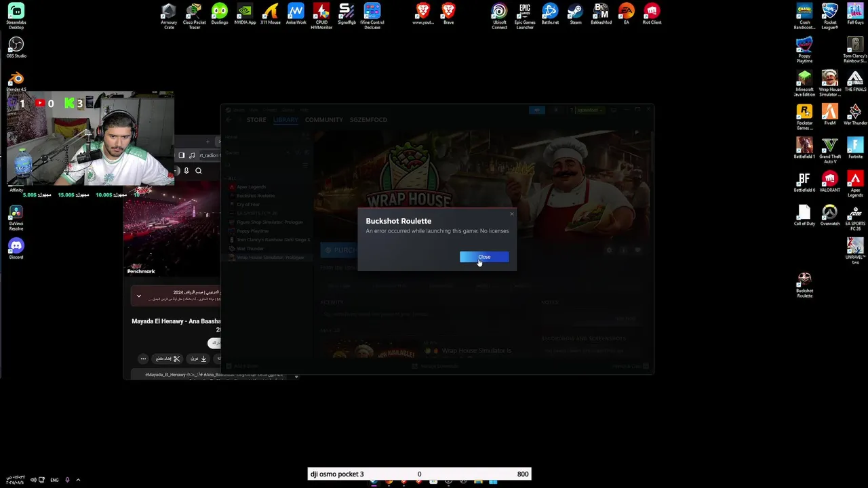868x488 pixels.
Task: Open Ubisoft Connect shortcut
Action: click(x=500, y=16)
